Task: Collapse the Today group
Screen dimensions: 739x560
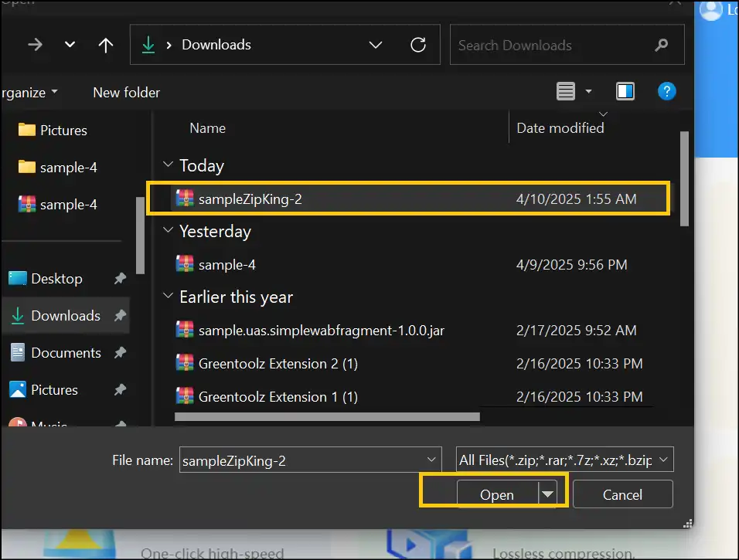Action: (167, 165)
